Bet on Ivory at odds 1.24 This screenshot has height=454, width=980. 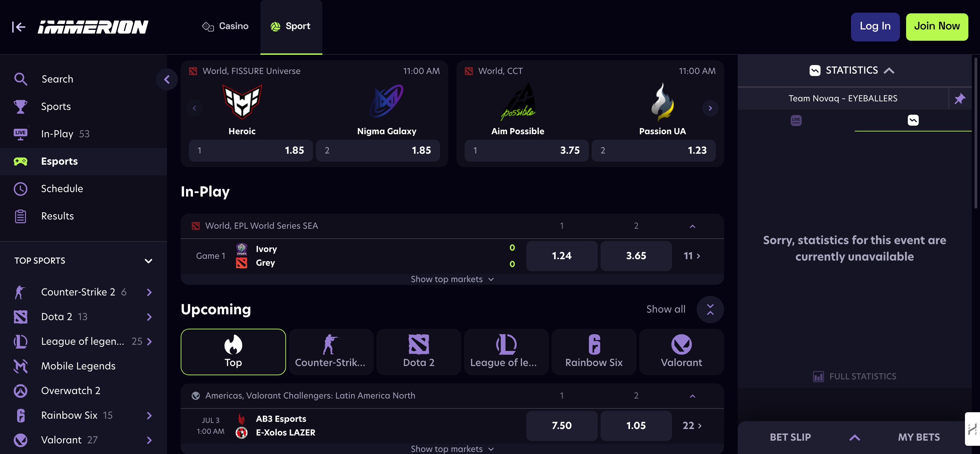point(562,256)
